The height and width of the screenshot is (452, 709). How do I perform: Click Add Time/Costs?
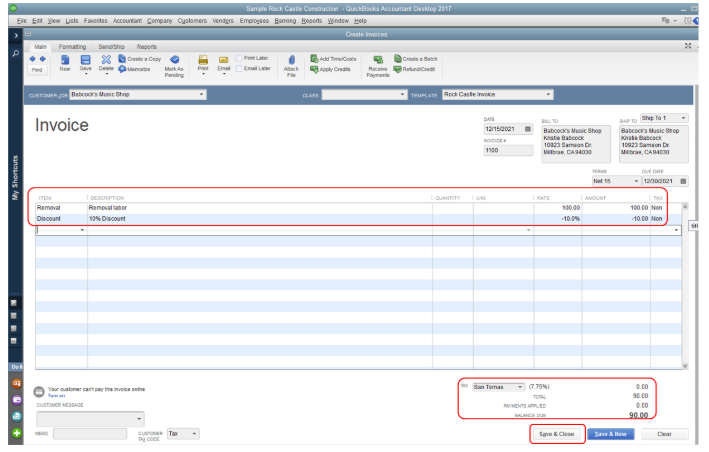pos(333,59)
